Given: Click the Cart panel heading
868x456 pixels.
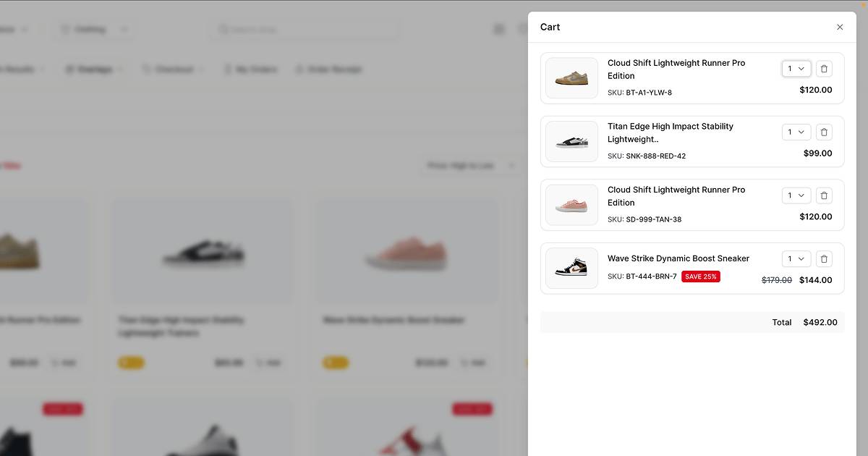Looking at the screenshot, I should tap(550, 28).
